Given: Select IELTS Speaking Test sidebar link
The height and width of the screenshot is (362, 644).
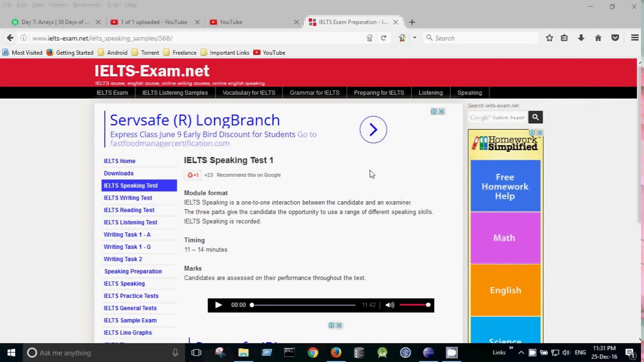Looking at the screenshot, I should point(139,186).
